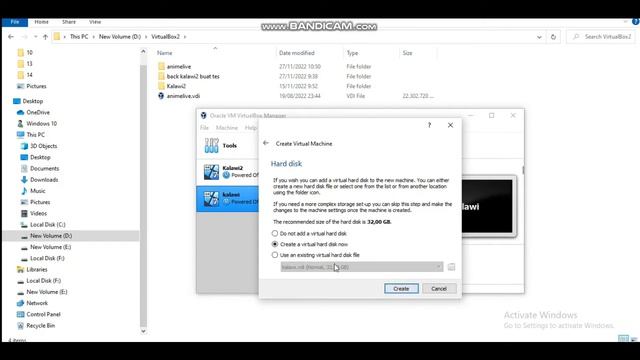This screenshot has width=640, height=360.
Task: Open Share ribbon tab in Explorer
Action: click(x=69, y=22)
